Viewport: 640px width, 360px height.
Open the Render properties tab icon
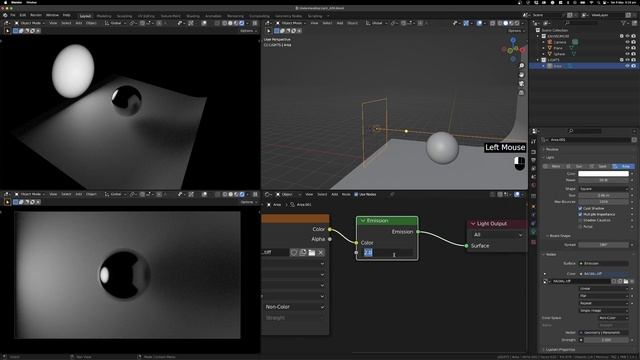pyautogui.click(x=533, y=152)
